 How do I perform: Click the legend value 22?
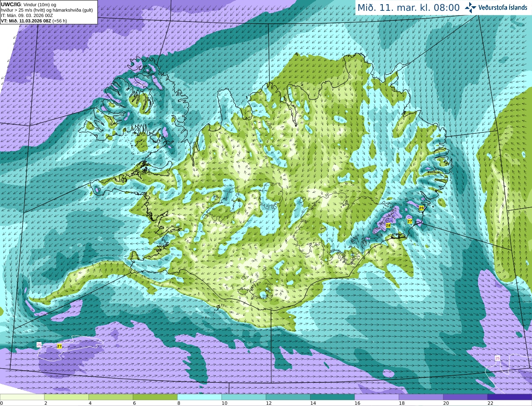click(490, 403)
